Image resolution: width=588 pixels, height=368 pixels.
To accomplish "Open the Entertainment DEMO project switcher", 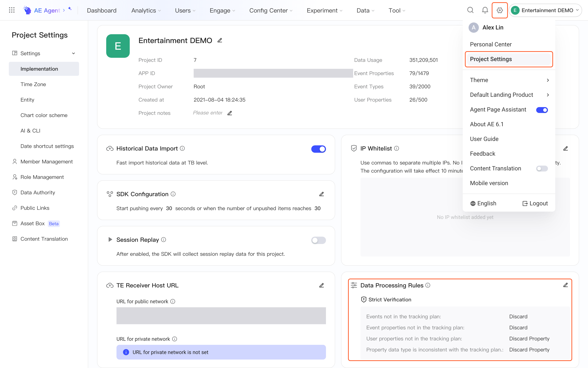I will tap(545, 10).
